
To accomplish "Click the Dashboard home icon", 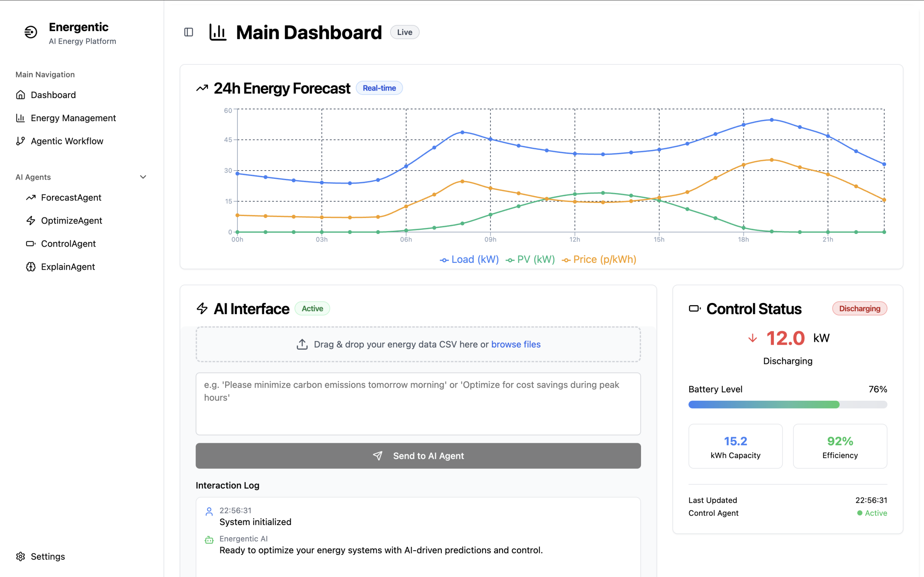I will [x=21, y=94].
